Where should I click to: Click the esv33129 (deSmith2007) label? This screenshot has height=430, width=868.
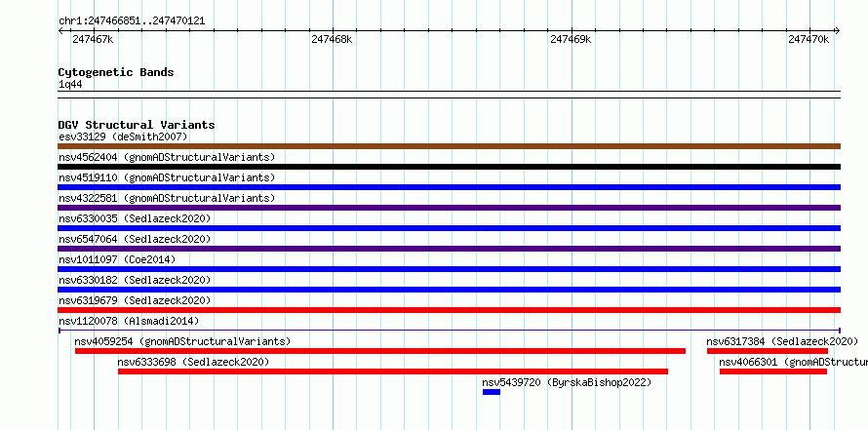pyautogui.click(x=123, y=137)
